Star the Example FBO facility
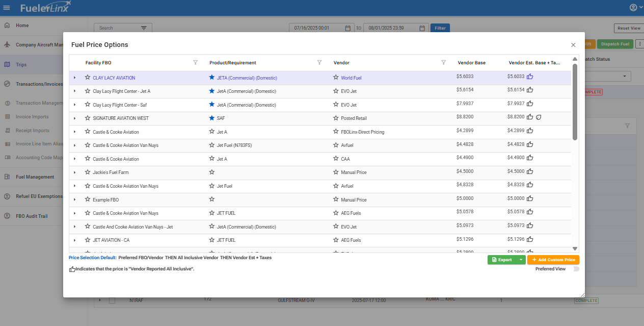 click(x=88, y=199)
